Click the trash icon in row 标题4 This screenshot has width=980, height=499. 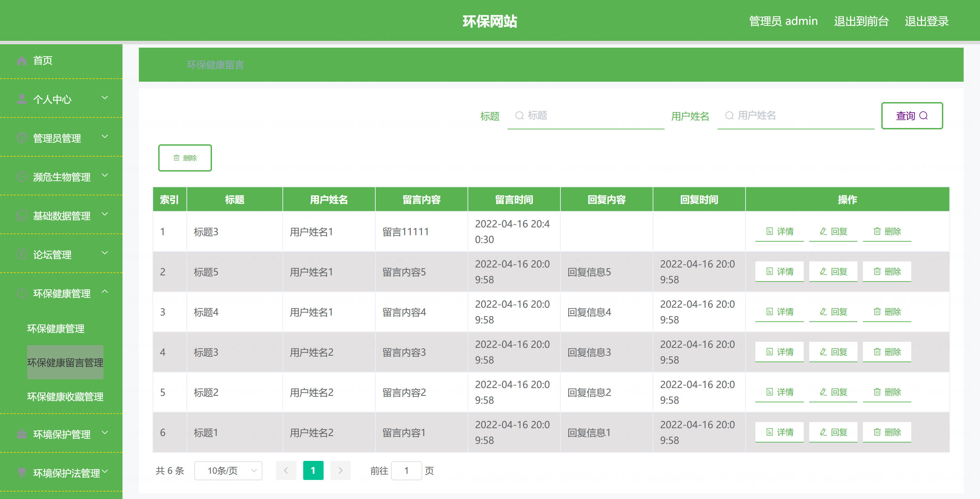click(877, 312)
